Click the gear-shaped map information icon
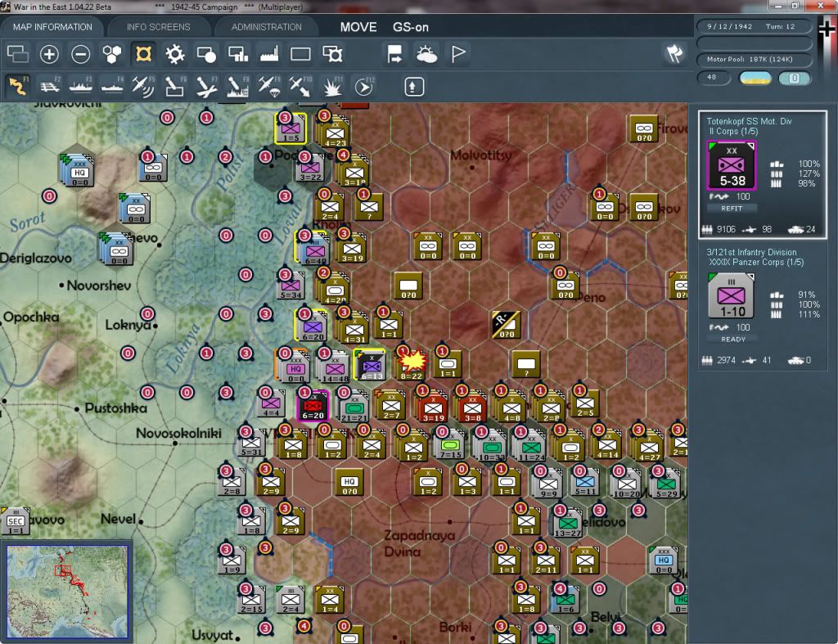Screen dimensions: 838x644 [x=175, y=54]
